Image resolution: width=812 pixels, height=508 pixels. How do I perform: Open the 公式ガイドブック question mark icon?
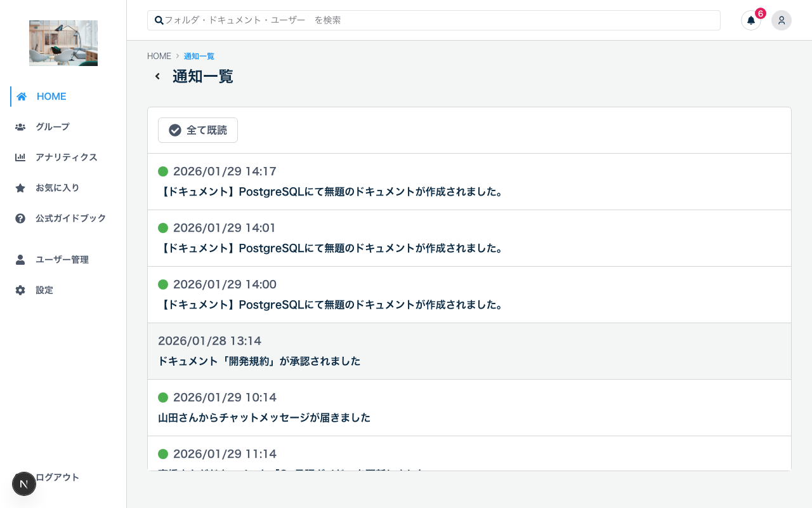21,218
